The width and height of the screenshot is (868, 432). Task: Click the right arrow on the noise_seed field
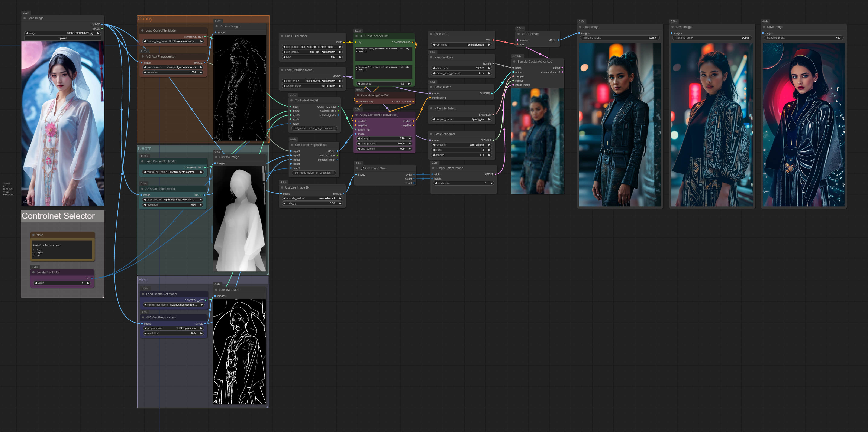(489, 68)
